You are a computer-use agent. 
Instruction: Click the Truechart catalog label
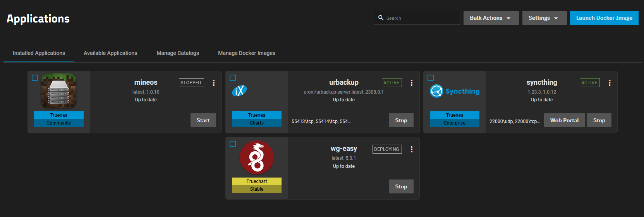[257, 181]
